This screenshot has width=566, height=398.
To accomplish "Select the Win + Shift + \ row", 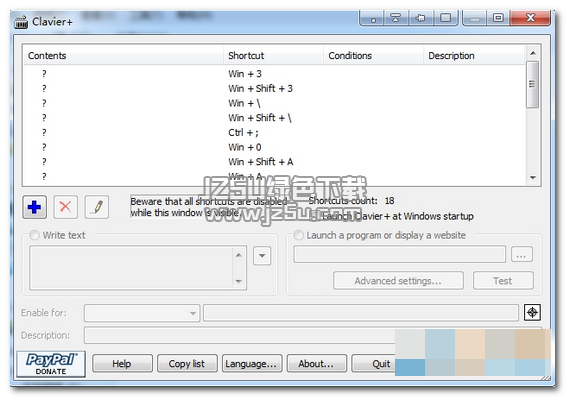I will click(x=274, y=118).
